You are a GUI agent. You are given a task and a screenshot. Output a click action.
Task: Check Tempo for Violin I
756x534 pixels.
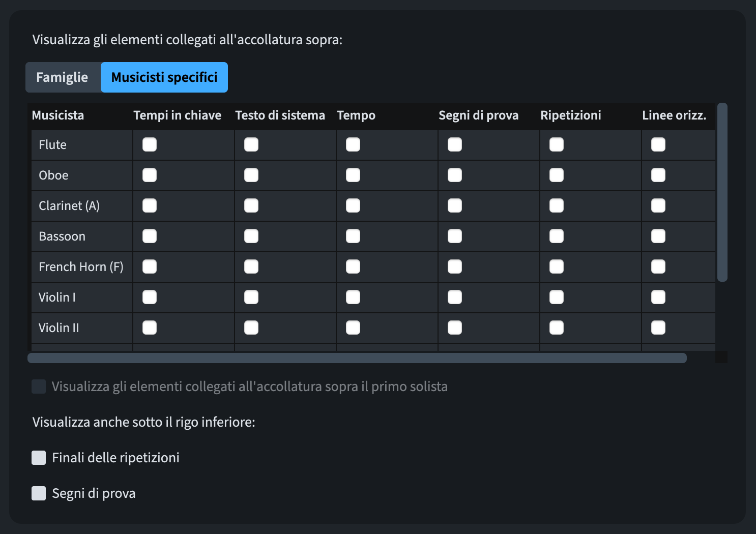[353, 298]
